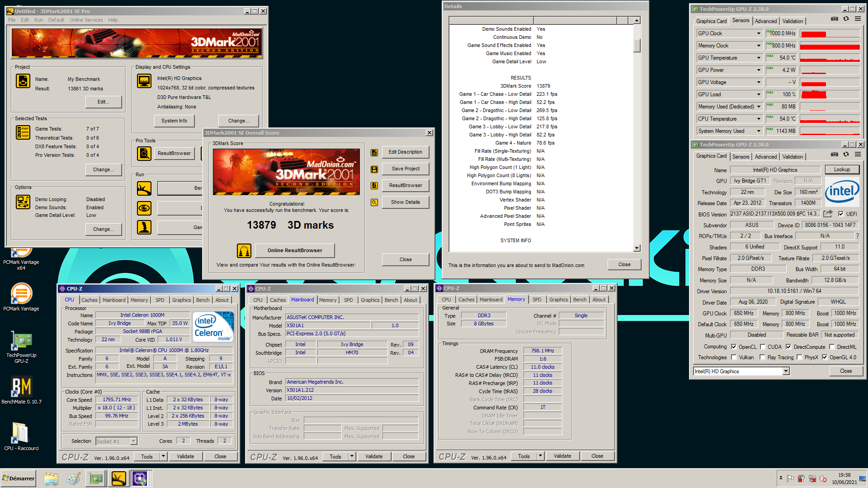The width and height of the screenshot is (868, 488).
Task: Click the Game run icon in the Run section
Action: pos(144,227)
